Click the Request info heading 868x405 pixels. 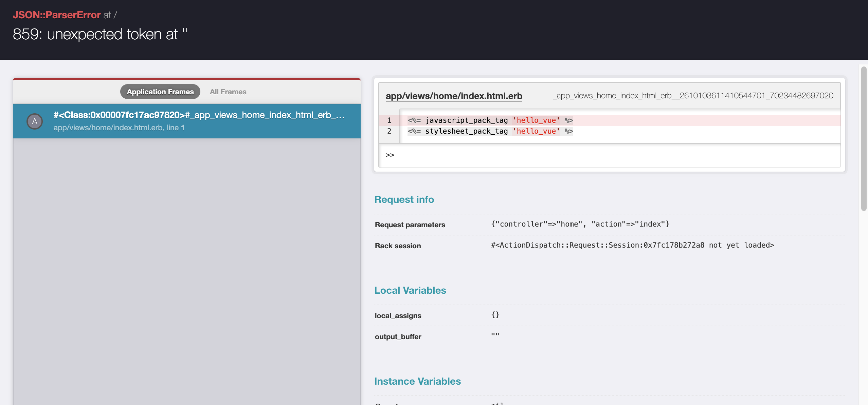(x=404, y=199)
